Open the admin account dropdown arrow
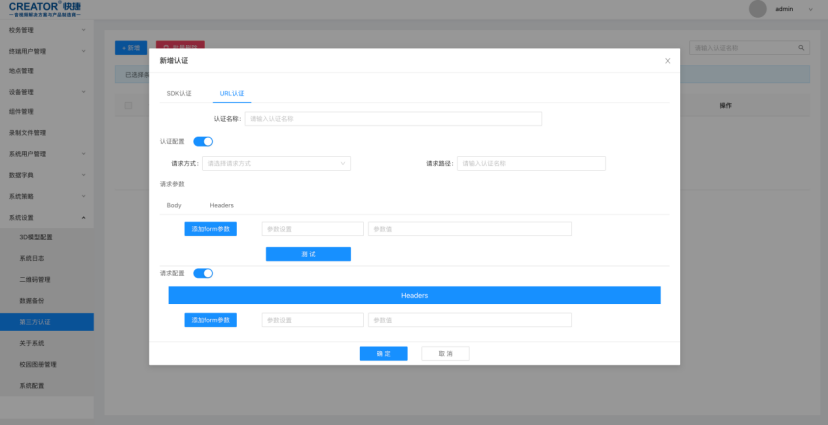Screen dimensions: 828x425 click(809, 9)
